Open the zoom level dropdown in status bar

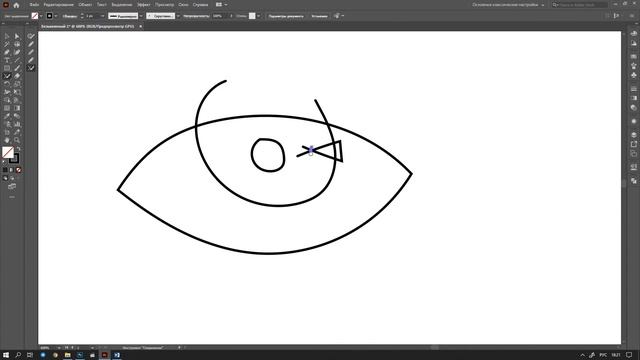[x=58, y=348]
